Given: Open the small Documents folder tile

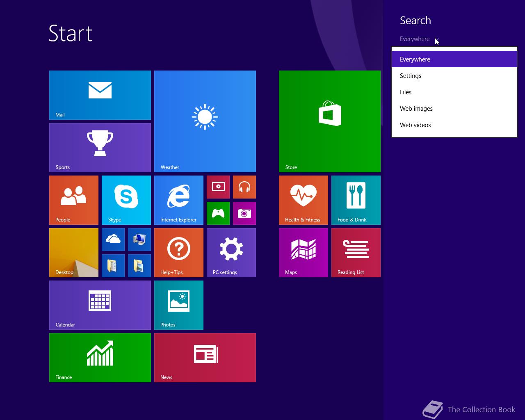Looking at the screenshot, I should 113,266.
